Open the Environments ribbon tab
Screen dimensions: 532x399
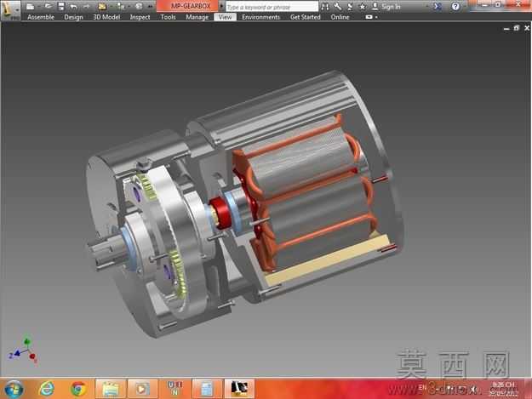(261, 17)
